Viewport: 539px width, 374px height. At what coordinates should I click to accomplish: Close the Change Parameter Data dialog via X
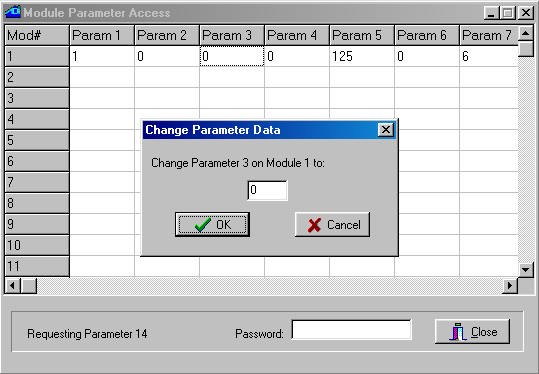(x=386, y=130)
